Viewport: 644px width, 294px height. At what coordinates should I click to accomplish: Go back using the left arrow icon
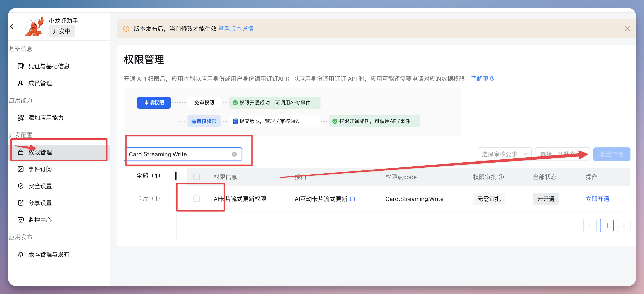pyautogui.click(x=12, y=27)
